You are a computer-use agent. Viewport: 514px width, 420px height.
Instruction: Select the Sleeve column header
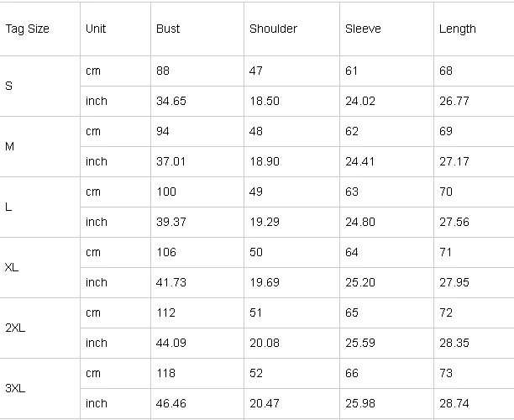click(363, 29)
